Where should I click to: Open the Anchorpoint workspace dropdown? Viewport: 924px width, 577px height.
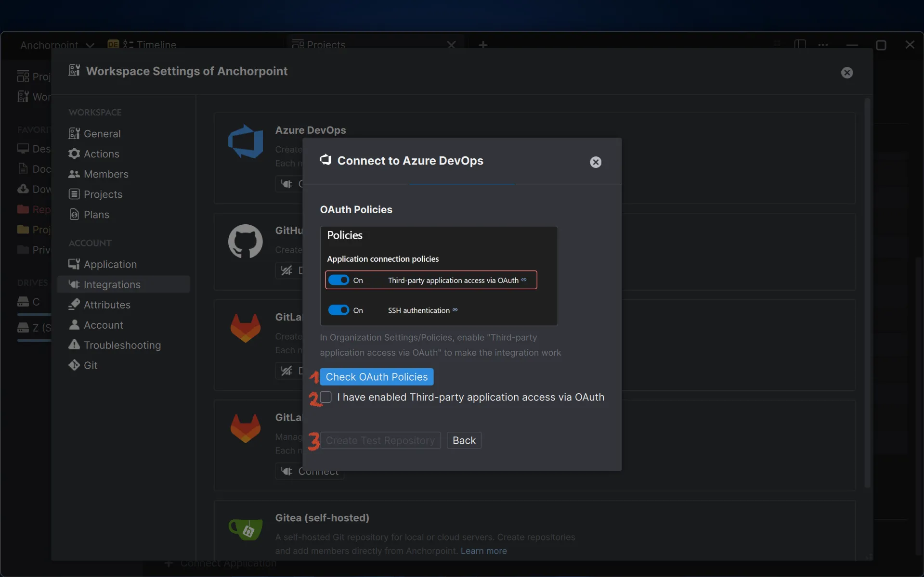(57, 45)
